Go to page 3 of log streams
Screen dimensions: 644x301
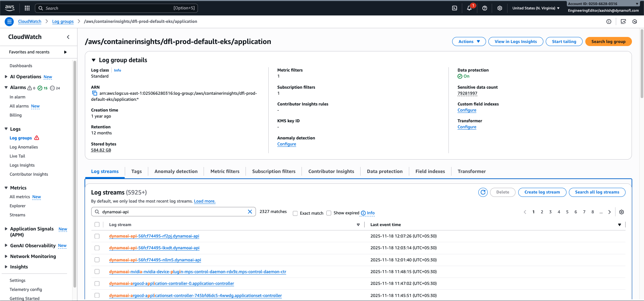(x=550, y=212)
